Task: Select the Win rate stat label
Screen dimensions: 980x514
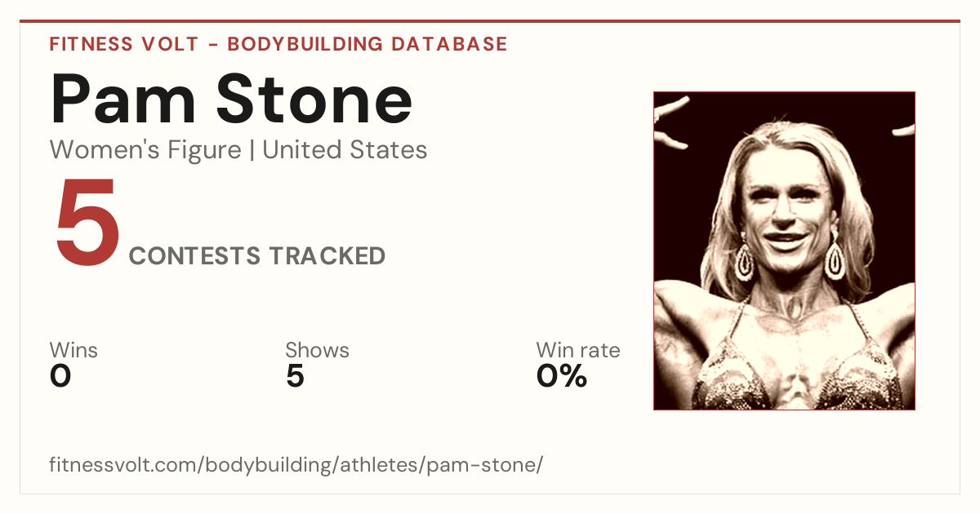Action: pos(578,351)
